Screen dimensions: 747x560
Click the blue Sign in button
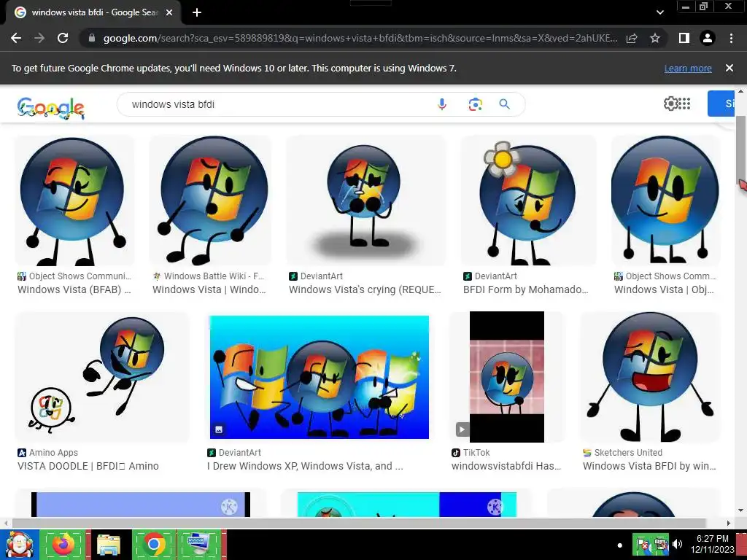coord(721,104)
